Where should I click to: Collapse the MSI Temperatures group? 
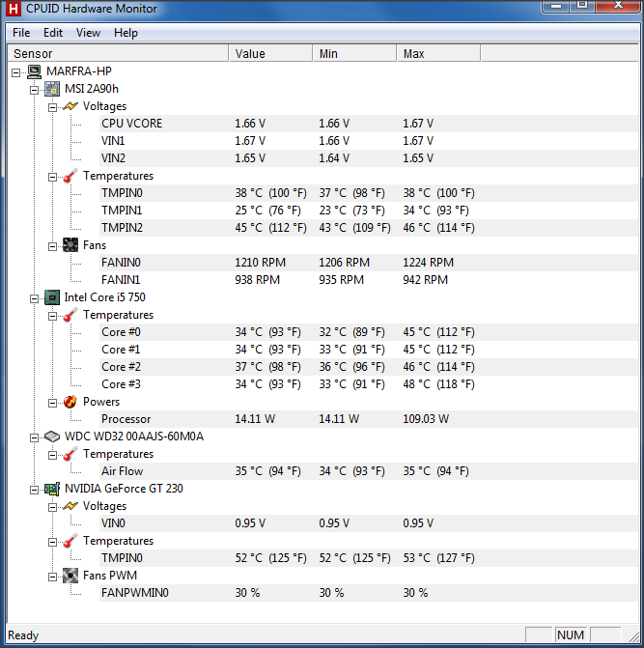coord(52,178)
